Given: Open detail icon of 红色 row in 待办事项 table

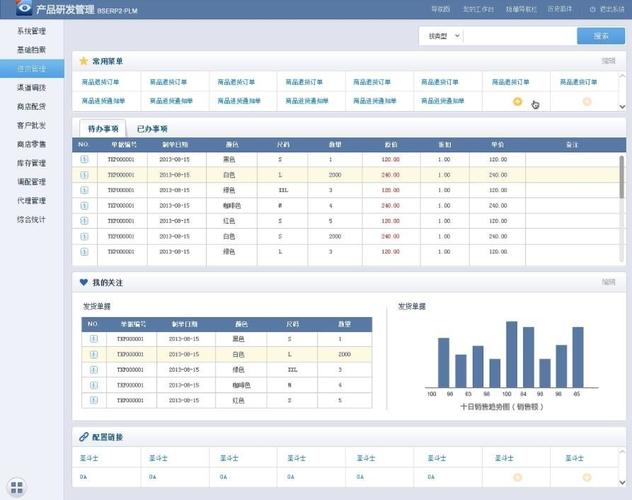Looking at the screenshot, I should pos(84,221).
